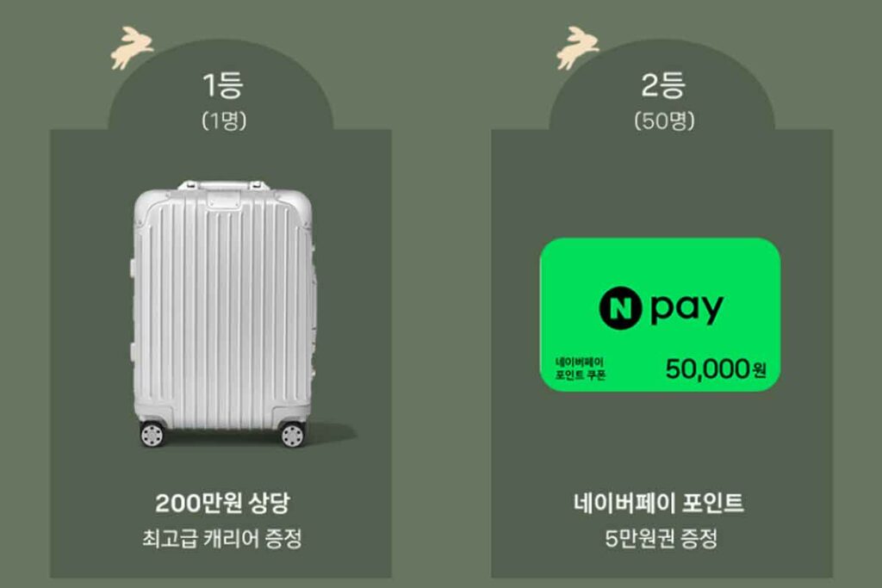This screenshot has height=588, width=882.
Task: Click the suitcase's right wheel
Action: [292, 433]
